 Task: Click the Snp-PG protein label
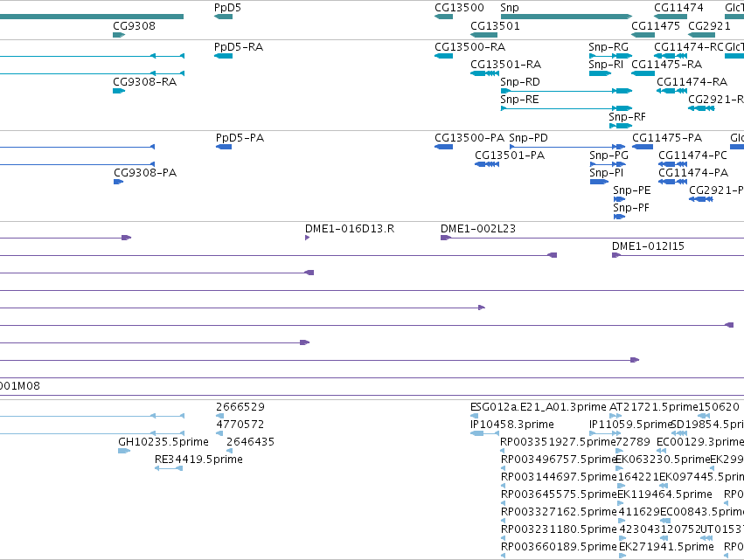tap(608, 156)
